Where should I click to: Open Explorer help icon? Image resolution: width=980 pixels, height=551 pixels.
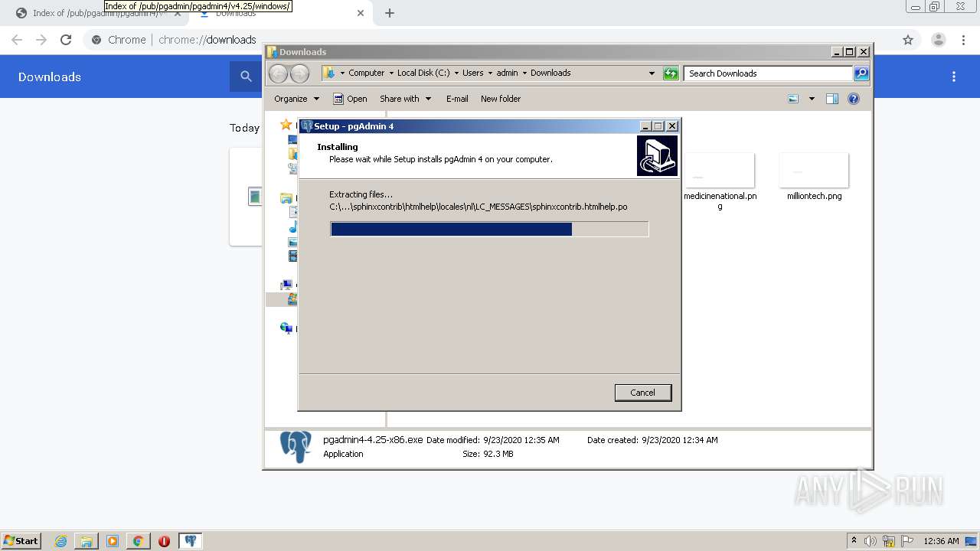[854, 99]
